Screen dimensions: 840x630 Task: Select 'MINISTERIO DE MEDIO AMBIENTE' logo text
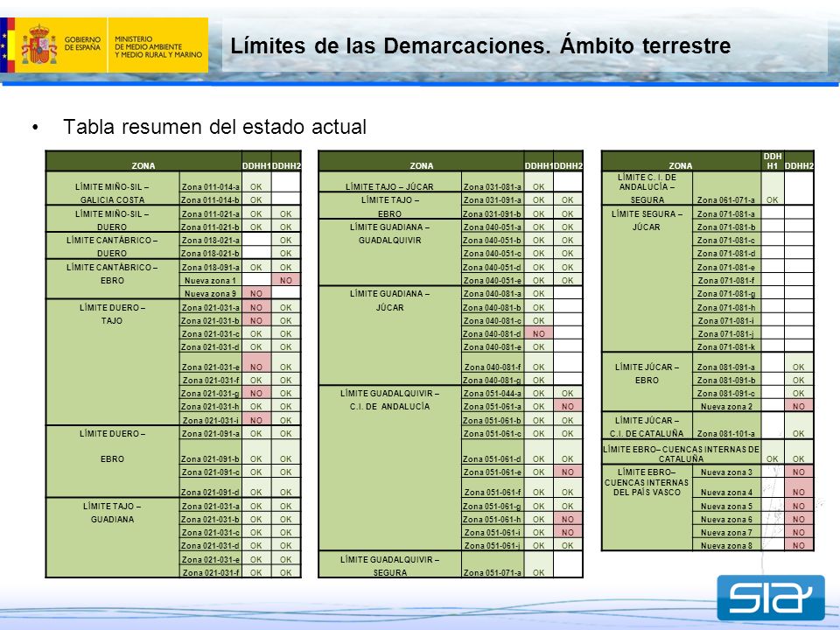(158, 47)
